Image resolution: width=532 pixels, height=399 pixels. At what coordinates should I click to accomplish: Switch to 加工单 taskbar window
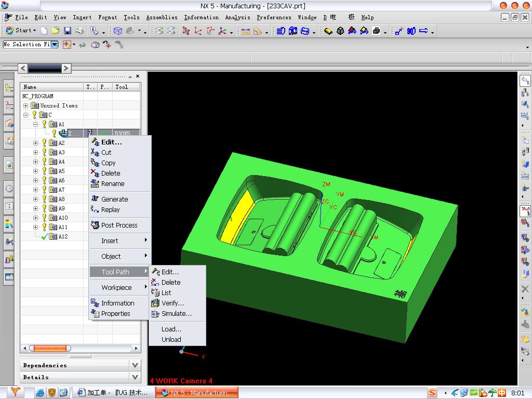click(x=113, y=393)
